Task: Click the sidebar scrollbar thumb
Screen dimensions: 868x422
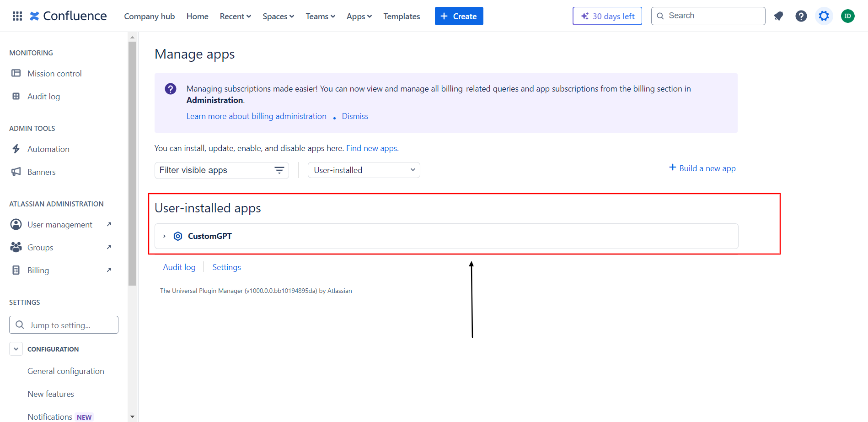Action: pyautogui.click(x=133, y=163)
